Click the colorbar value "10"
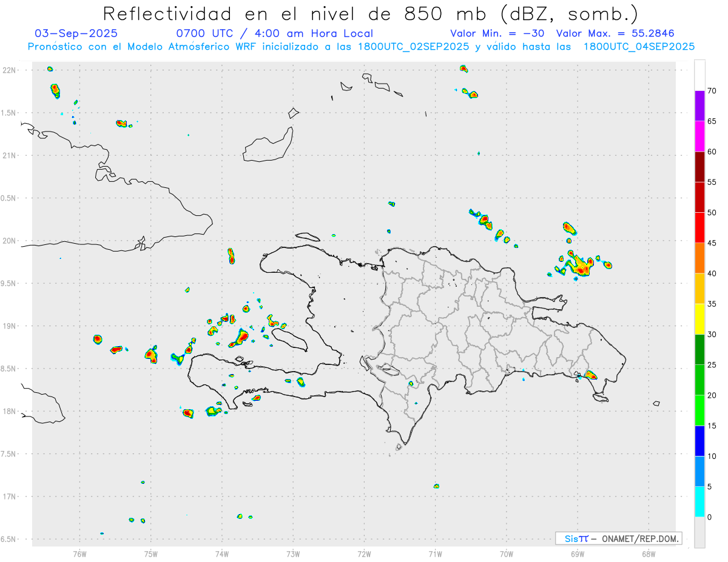The width and height of the screenshot is (728, 562). tap(712, 456)
